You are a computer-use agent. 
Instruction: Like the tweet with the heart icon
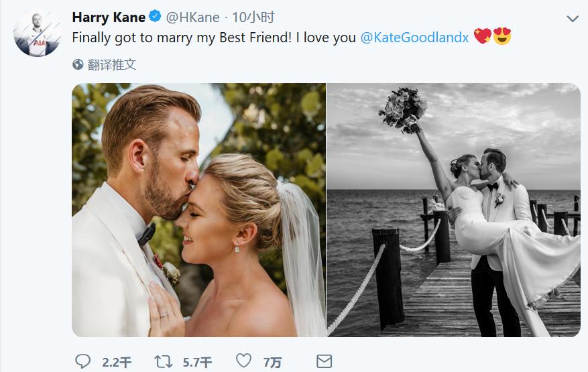click(243, 362)
